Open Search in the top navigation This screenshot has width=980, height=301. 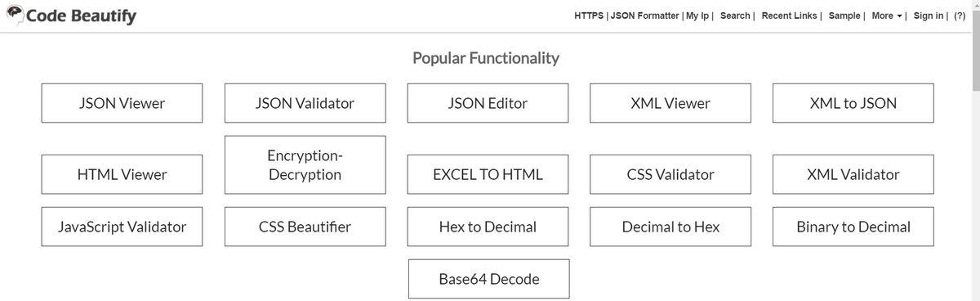[735, 16]
